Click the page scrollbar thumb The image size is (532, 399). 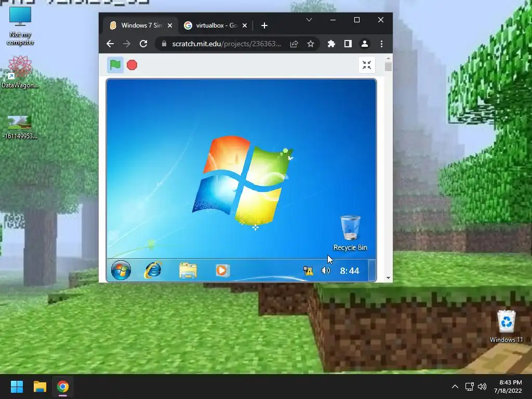tap(389, 66)
